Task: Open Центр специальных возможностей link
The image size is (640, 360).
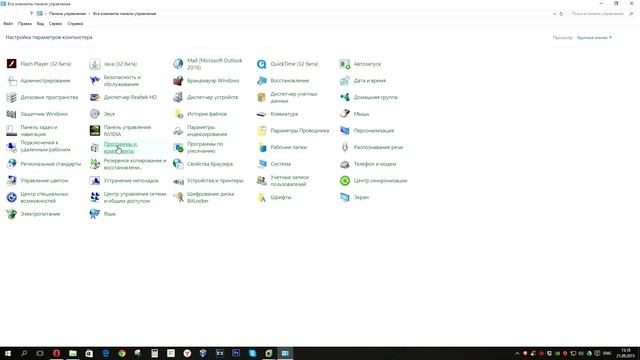Action: tap(44, 197)
